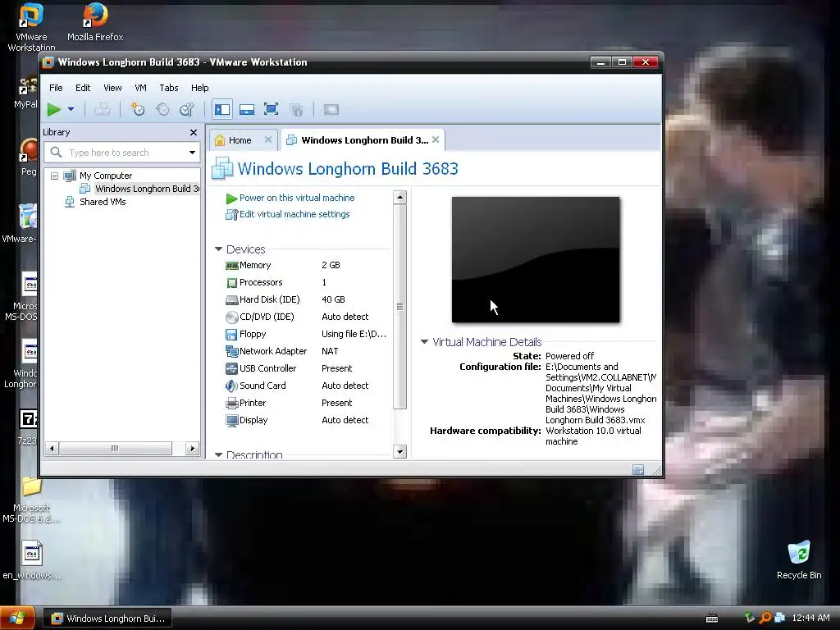Click the green Power On toolbar button

(x=53, y=109)
